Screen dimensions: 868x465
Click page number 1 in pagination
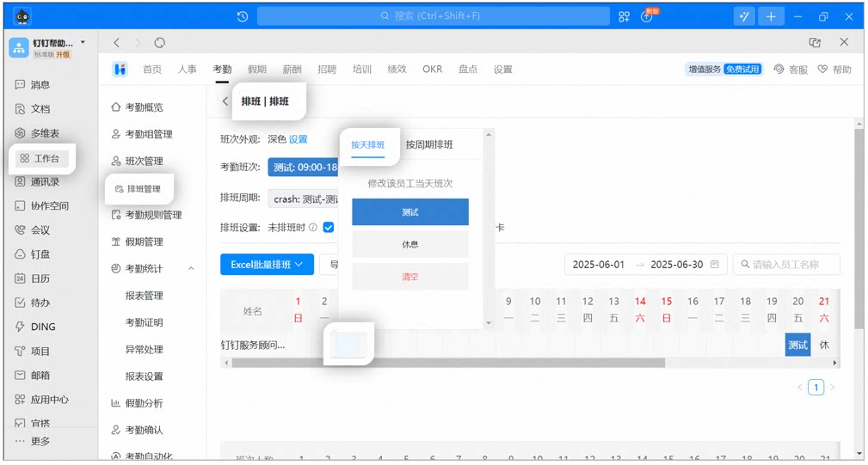tap(816, 387)
